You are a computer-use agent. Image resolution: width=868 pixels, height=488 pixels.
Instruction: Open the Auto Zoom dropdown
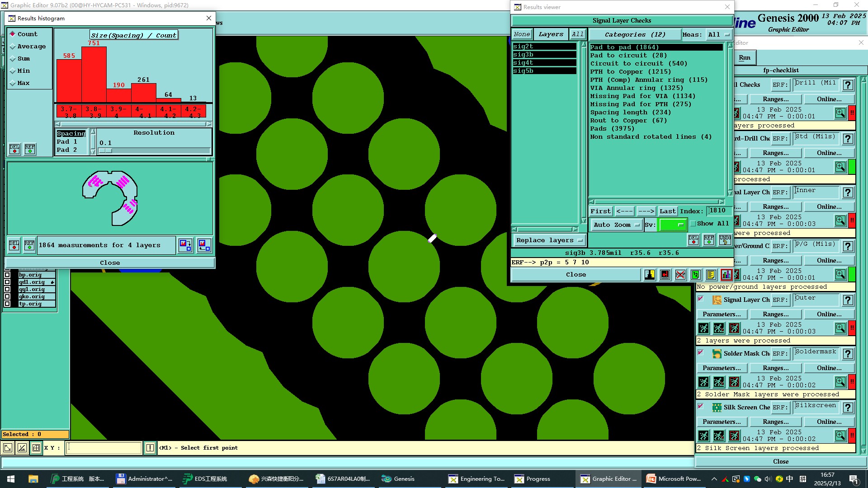(x=617, y=225)
